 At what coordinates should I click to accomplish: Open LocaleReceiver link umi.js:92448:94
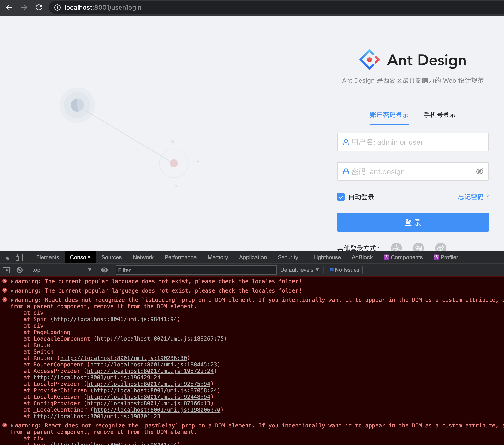[149, 397]
